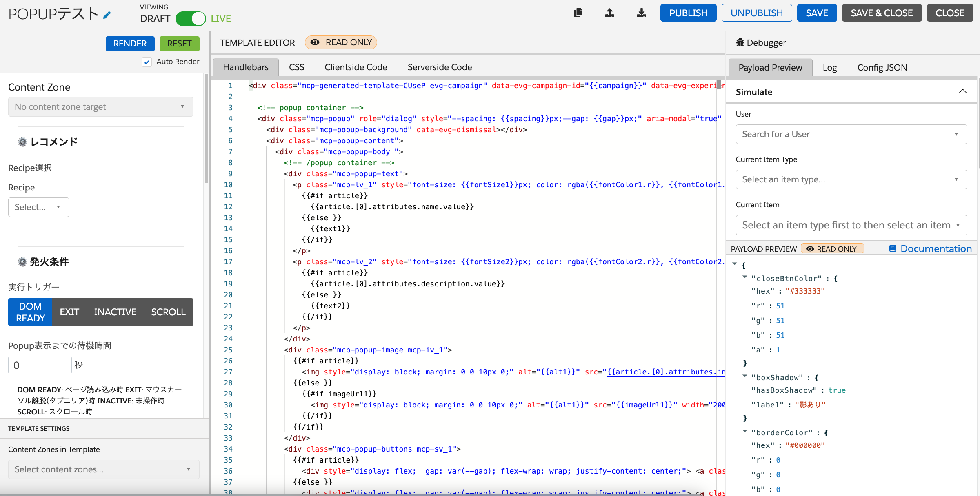Viewport: 980px width, 496px height.
Task: Click the Debugger bug icon
Action: coord(740,42)
